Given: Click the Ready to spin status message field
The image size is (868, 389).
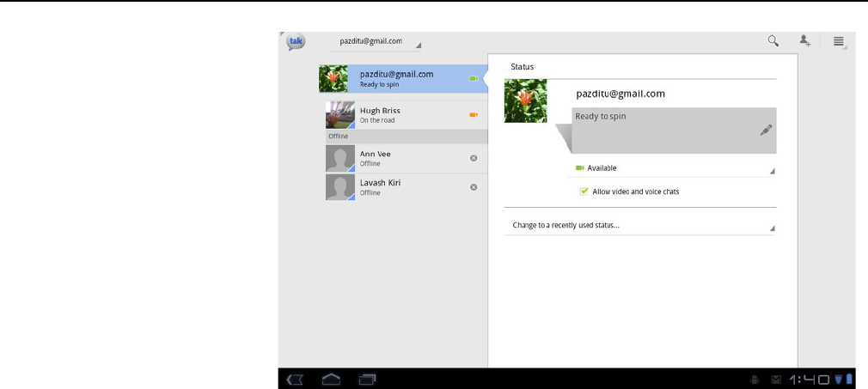Looking at the screenshot, I should [x=674, y=131].
